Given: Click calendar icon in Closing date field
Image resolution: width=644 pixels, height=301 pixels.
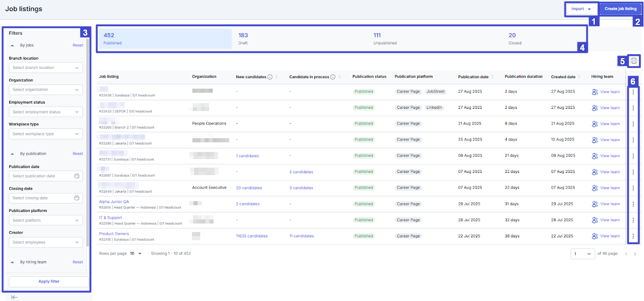Looking at the screenshot, I should coord(77,198).
